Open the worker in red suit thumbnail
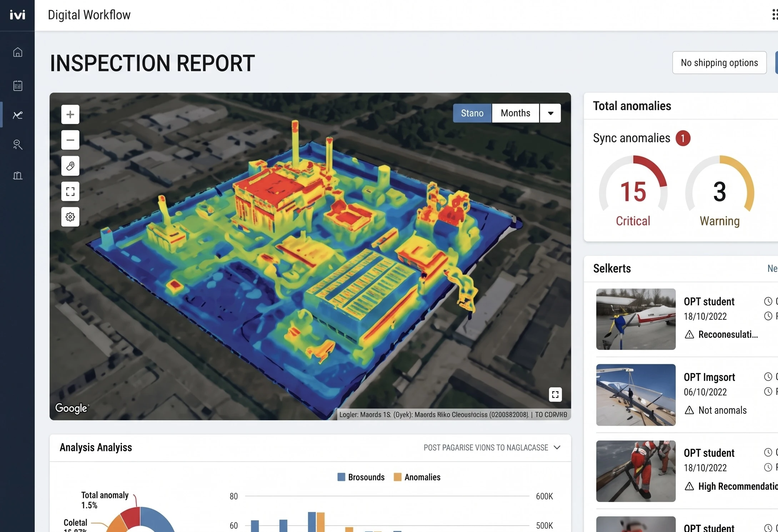 636,471
